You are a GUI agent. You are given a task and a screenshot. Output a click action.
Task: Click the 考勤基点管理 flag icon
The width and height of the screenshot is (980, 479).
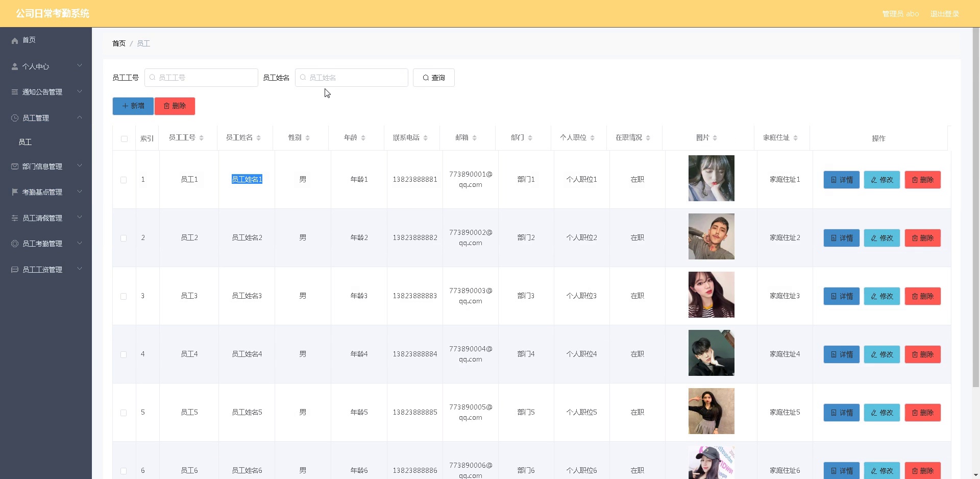pyautogui.click(x=15, y=192)
